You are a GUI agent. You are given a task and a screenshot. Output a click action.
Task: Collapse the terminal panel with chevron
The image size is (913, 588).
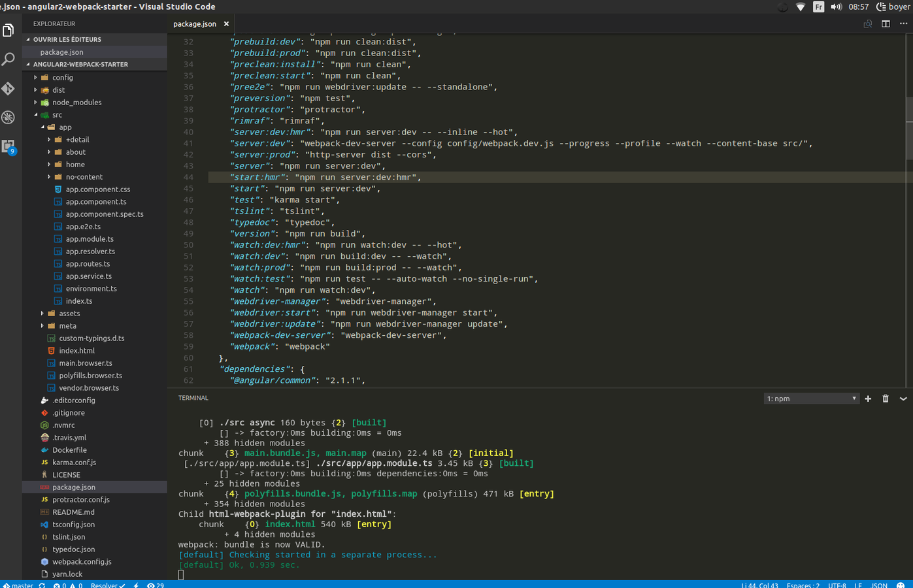pos(903,399)
